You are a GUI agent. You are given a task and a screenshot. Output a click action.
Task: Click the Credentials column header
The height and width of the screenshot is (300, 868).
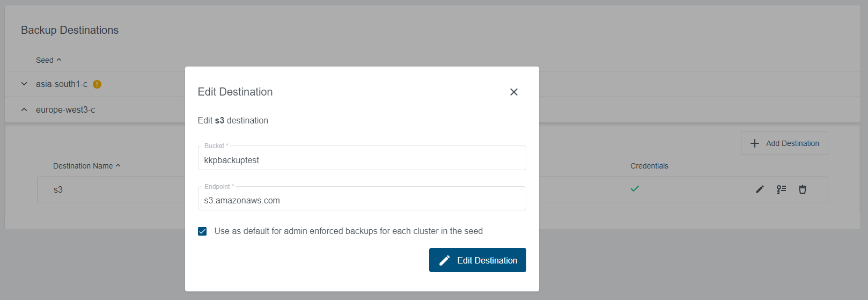[649, 166]
